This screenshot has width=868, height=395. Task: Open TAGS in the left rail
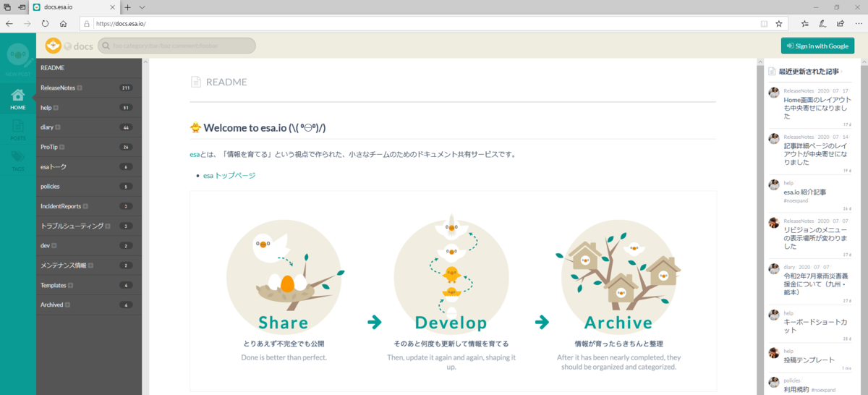point(18,160)
